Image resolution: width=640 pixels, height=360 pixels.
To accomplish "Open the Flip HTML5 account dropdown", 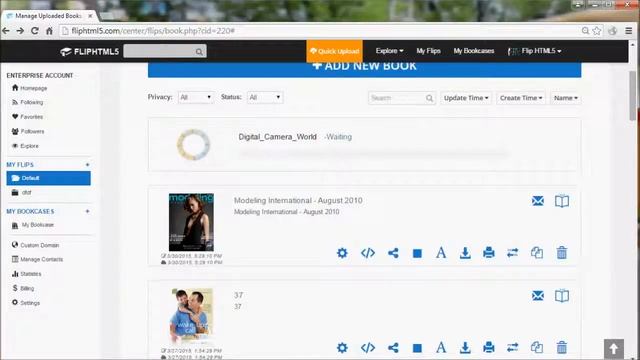I will click(534, 51).
